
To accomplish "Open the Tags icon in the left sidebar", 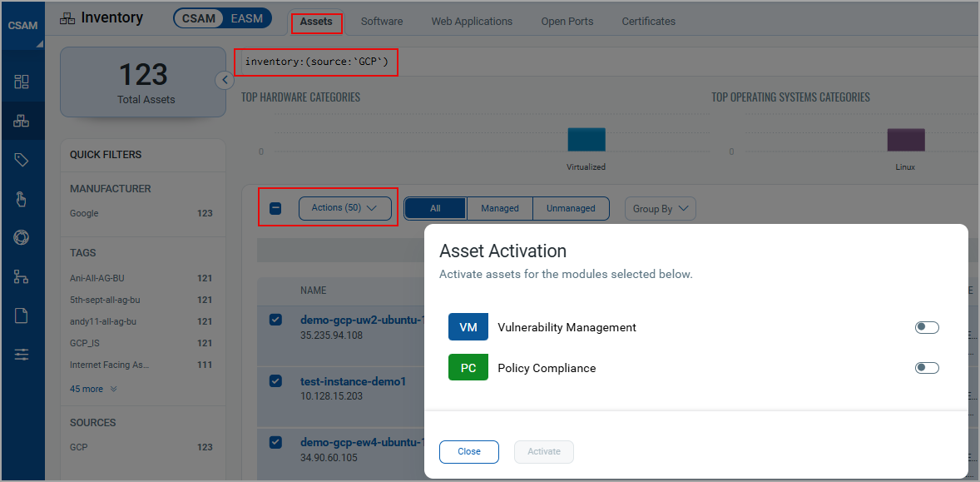I will point(22,160).
